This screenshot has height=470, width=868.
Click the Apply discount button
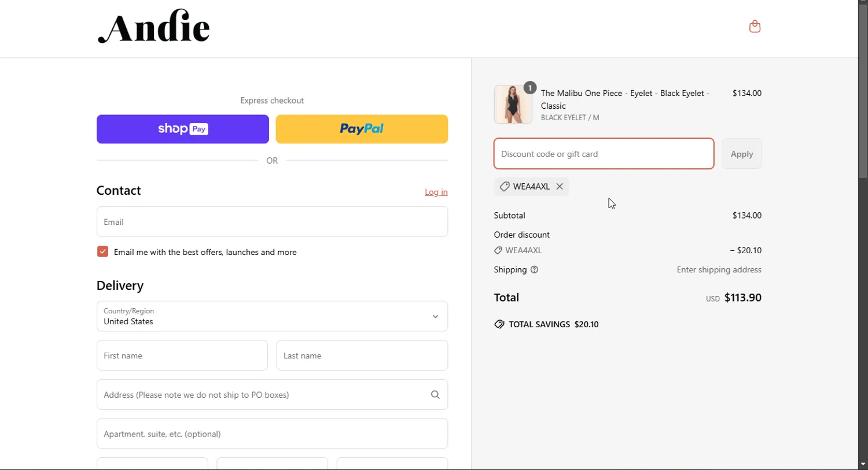742,154
